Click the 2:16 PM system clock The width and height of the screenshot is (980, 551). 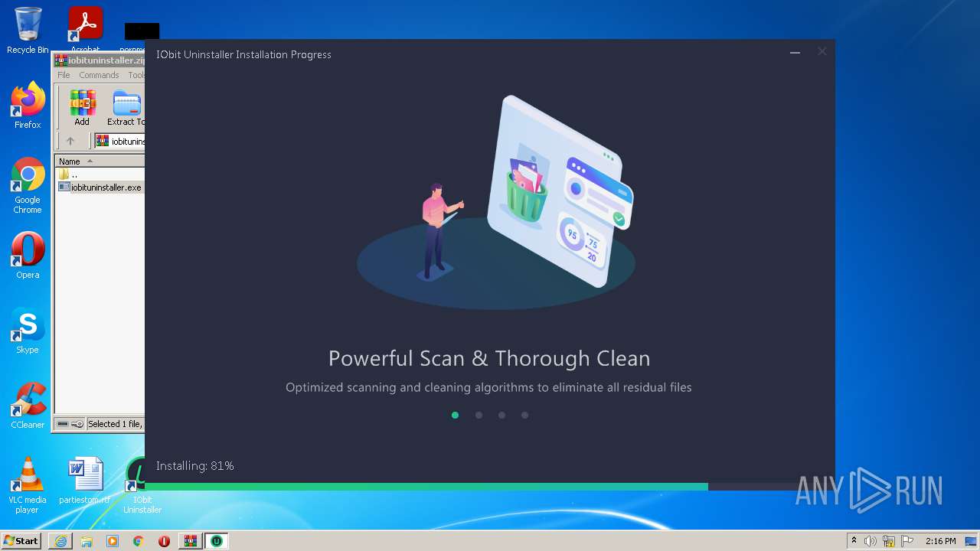(x=940, y=541)
